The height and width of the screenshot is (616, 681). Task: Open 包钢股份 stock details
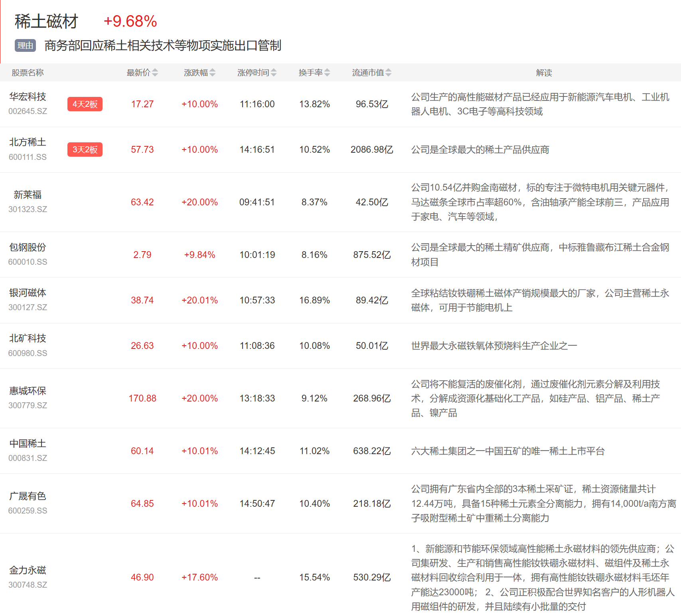[28, 248]
